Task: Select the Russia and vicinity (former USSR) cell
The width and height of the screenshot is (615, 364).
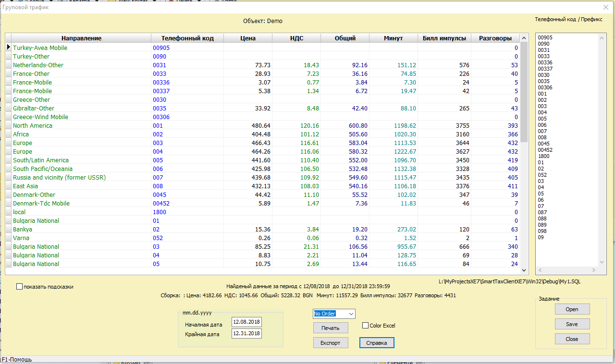Action: click(81, 177)
